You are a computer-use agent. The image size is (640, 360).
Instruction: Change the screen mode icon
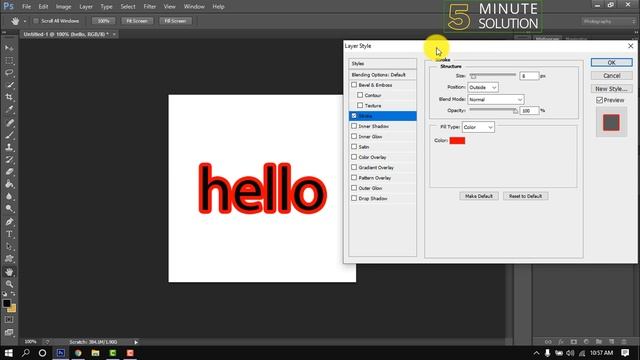tap(9, 332)
